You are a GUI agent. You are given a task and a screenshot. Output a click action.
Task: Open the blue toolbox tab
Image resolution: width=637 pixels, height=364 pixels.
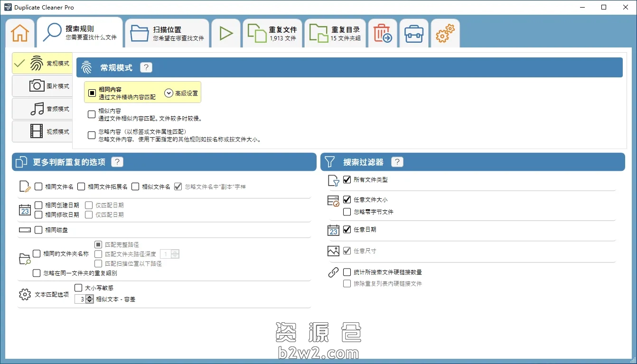point(414,34)
